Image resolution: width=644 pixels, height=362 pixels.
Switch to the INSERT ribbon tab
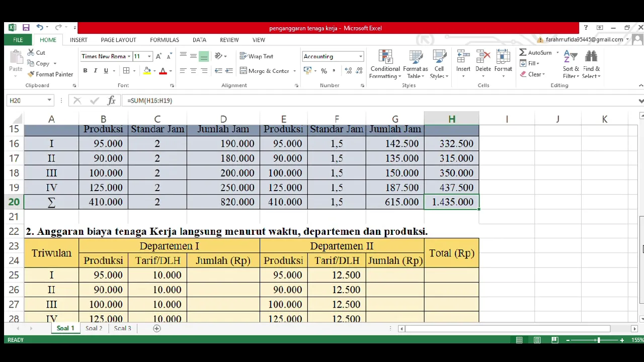pos(78,40)
